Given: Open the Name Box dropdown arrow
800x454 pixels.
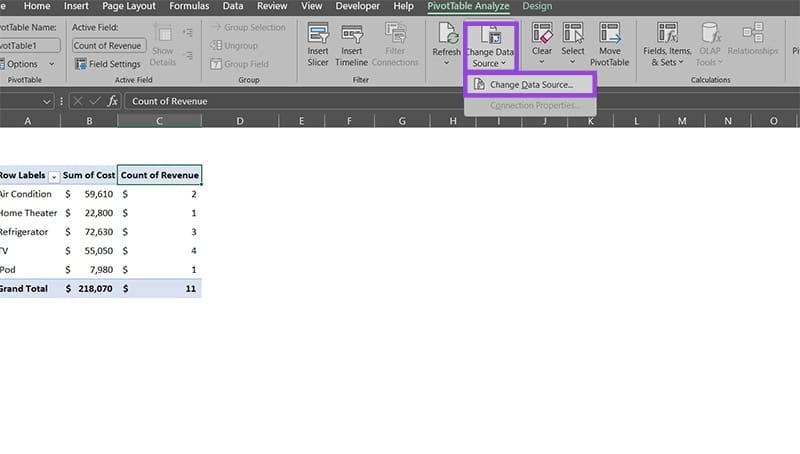Looking at the screenshot, I should [46, 102].
